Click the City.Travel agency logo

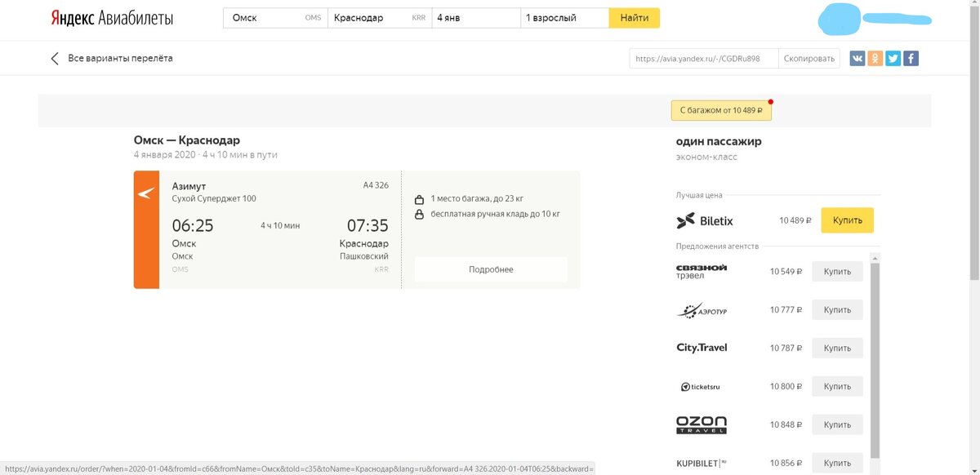point(700,348)
